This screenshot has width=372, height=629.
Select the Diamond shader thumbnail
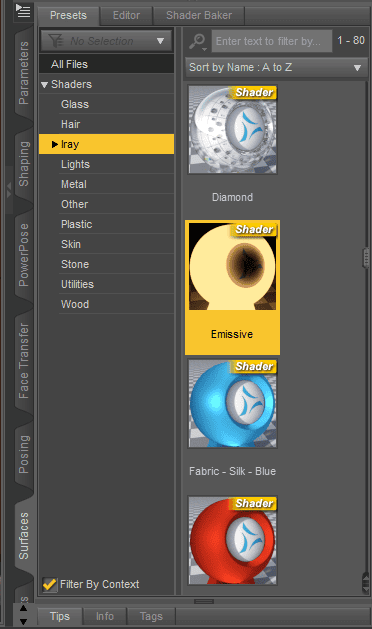coord(232,130)
